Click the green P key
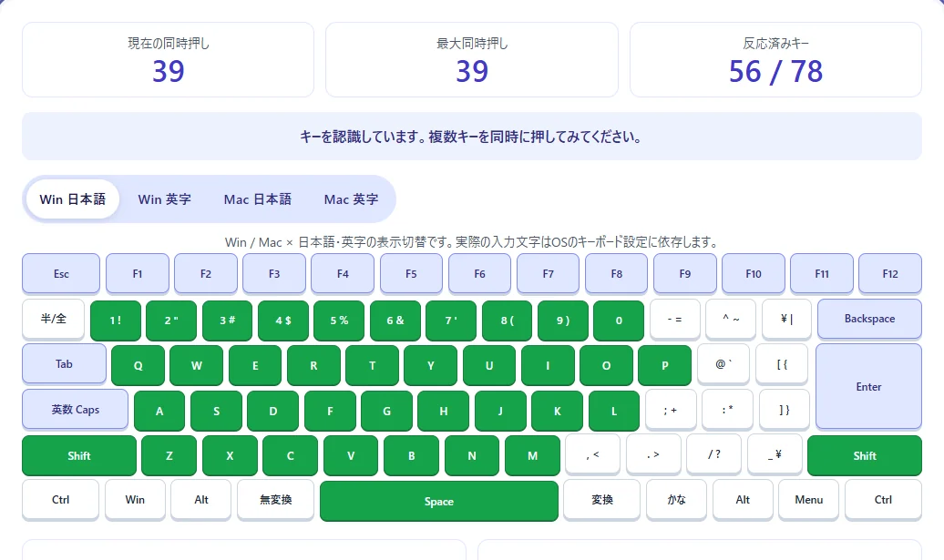The image size is (944, 560). tap(664, 365)
